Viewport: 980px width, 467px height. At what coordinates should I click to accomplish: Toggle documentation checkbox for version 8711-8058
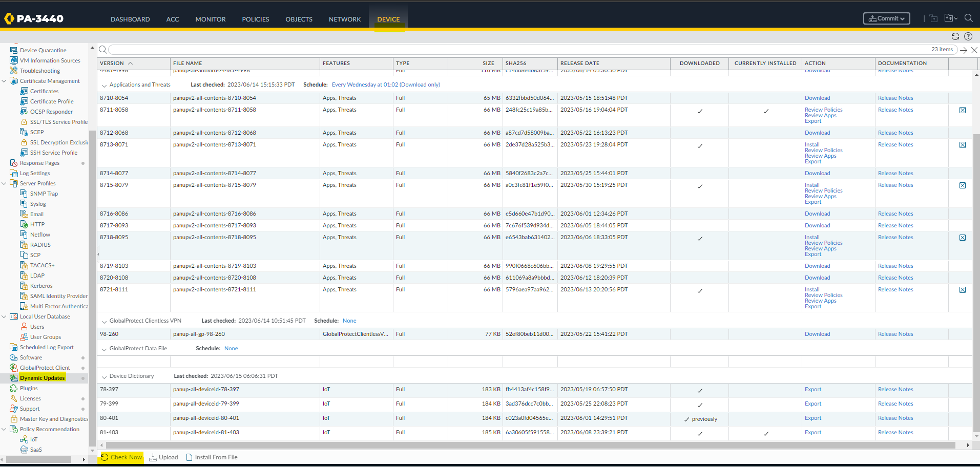click(x=963, y=110)
